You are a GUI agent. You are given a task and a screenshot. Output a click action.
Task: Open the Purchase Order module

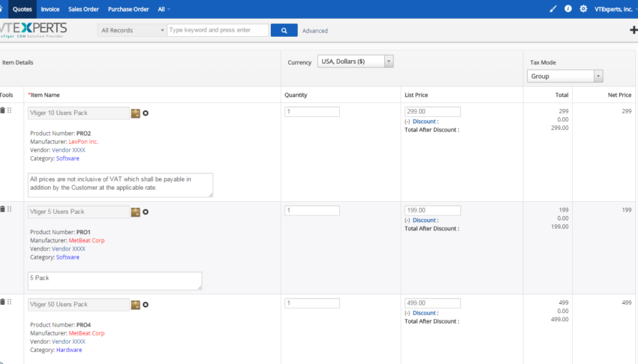coord(128,9)
